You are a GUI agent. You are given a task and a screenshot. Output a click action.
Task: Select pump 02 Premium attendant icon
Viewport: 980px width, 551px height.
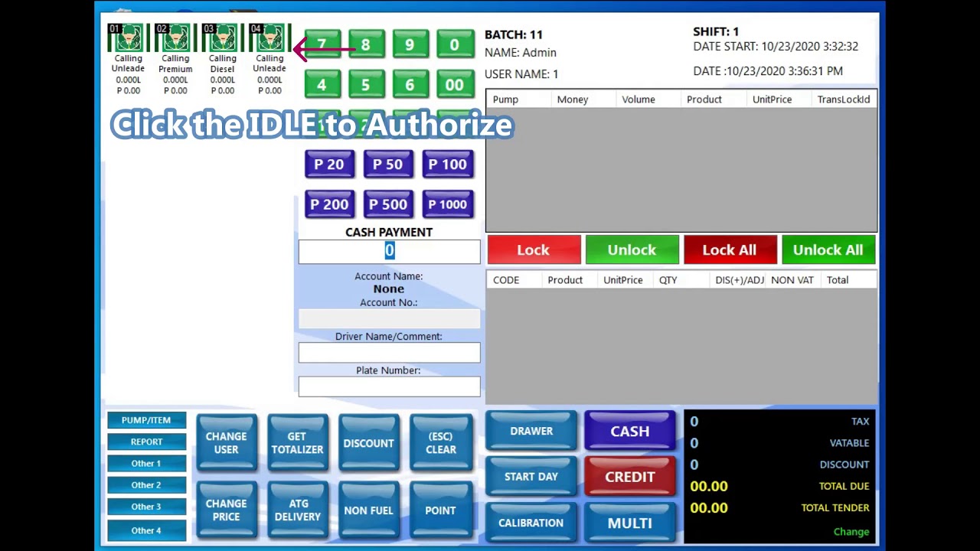click(x=174, y=38)
